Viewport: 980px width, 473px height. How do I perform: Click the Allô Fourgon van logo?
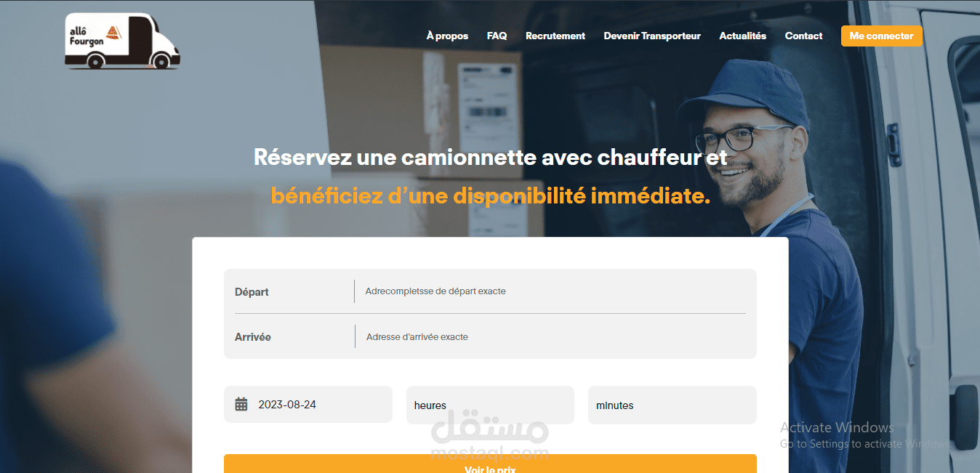click(122, 41)
